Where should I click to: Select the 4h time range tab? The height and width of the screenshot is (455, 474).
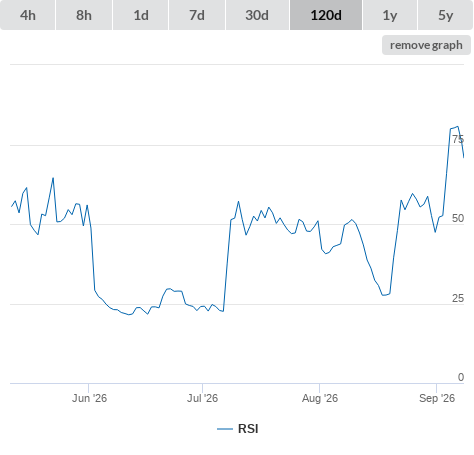27,15
